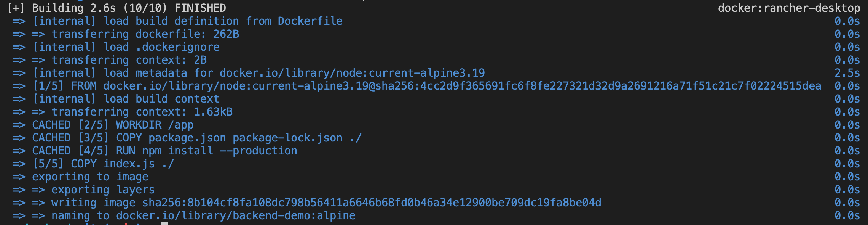Viewport: 868px width, 225px height.
Task: Click the "CACHED [2/5] WORKDIR /app" step
Action: [x=113, y=125]
